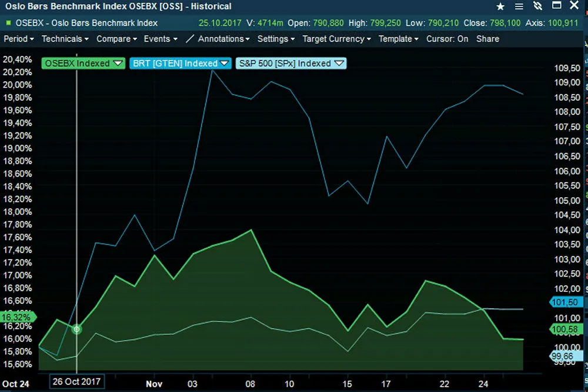Open the Target Currency menu
This screenshot has height=392, width=588.
coord(336,39)
